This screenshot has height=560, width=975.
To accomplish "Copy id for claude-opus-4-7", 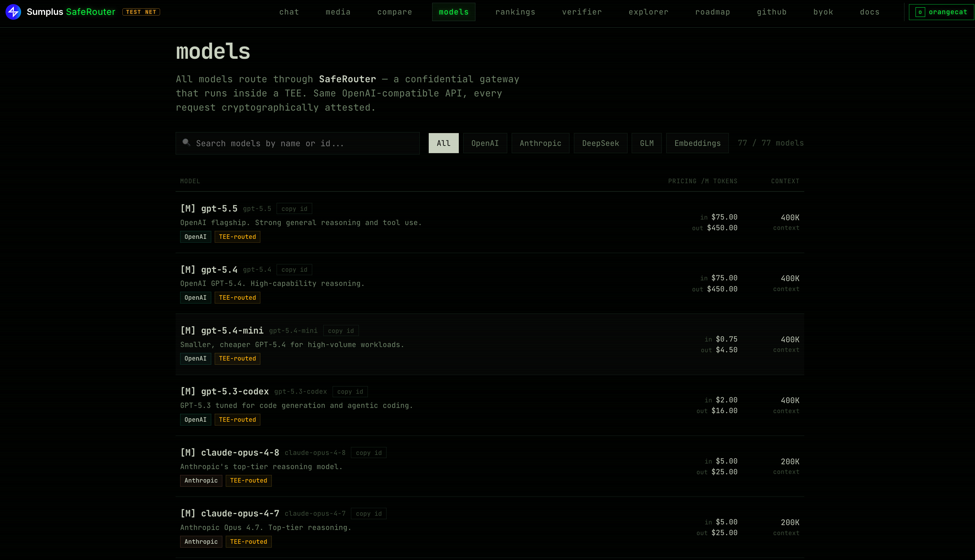I will (x=369, y=513).
